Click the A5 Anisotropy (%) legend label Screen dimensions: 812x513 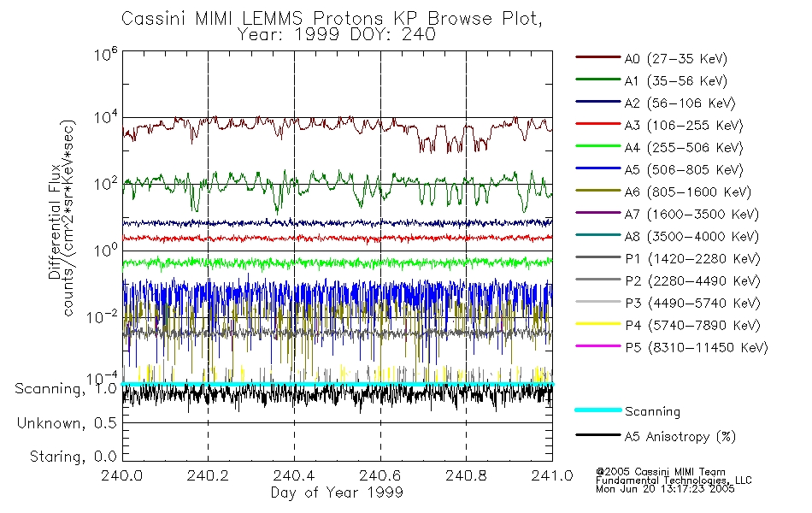[x=680, y=437]
